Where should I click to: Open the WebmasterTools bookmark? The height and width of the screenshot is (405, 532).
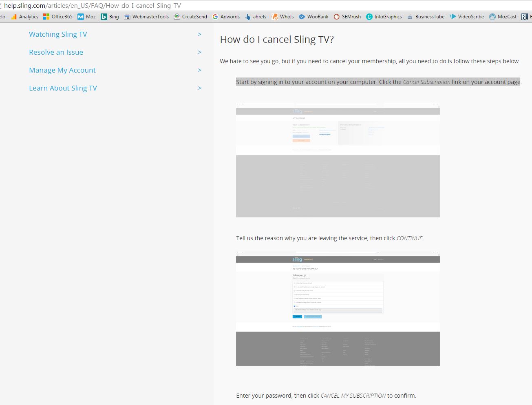click(146, 17)
